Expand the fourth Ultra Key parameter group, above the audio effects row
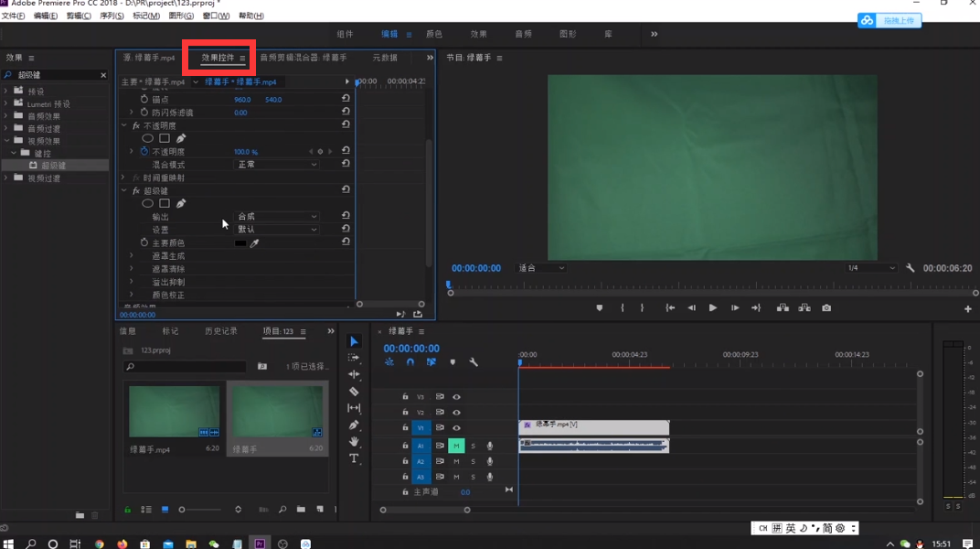 [x=132, y=295]
